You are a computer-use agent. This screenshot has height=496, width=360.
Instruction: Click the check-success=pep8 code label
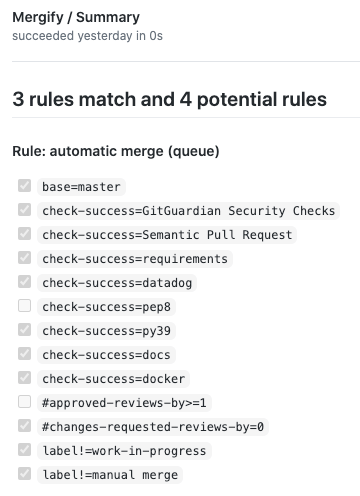(x=106, y=307)
